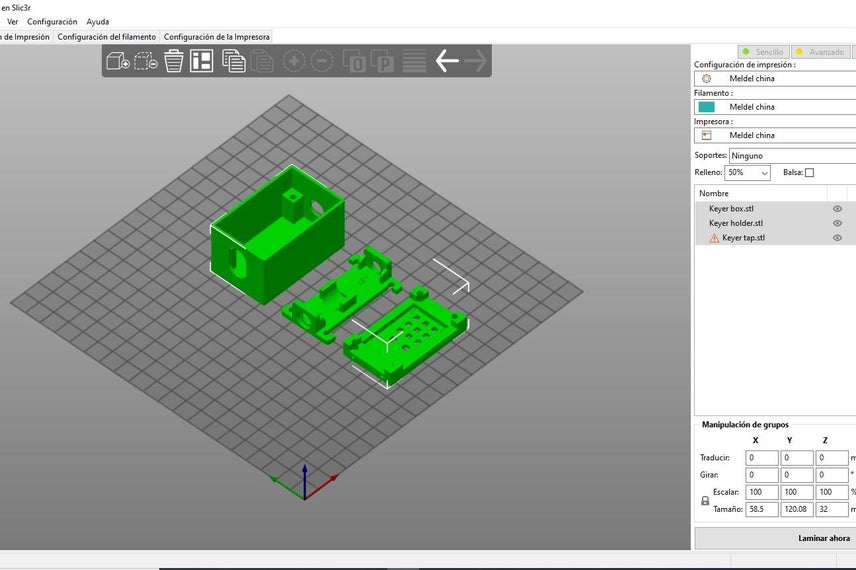Click the Tamaño X field showing 58.5

pos(762,509)
